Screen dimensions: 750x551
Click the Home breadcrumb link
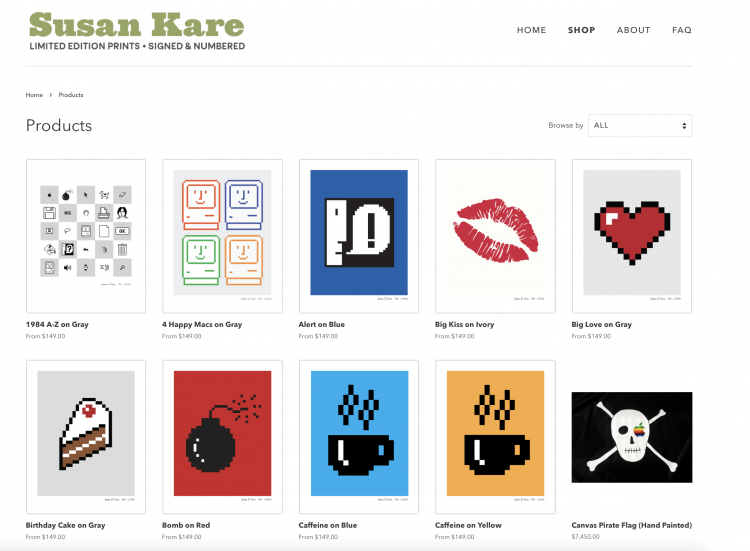34,95
